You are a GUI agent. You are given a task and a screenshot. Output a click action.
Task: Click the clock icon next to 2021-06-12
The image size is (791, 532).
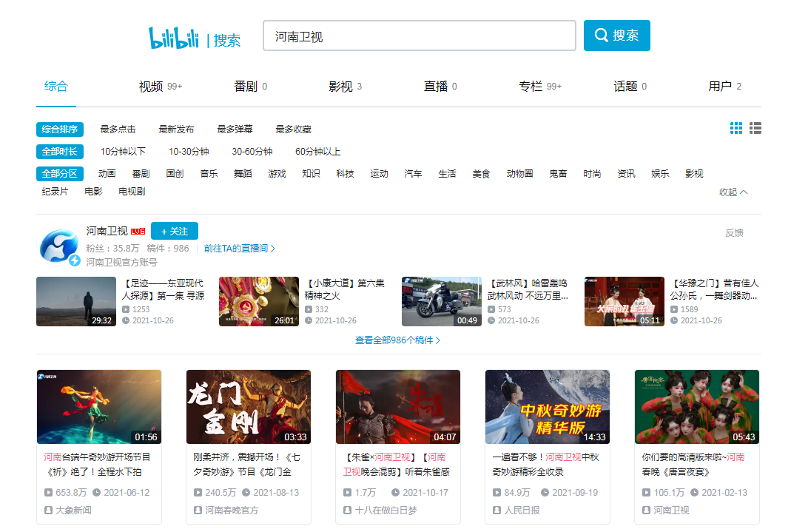(x=97, y=493)
